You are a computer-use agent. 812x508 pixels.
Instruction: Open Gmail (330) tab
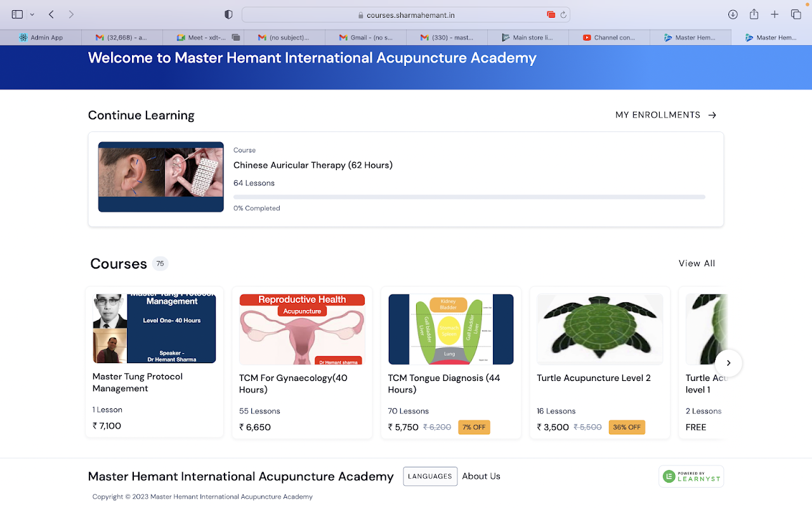[x=447, y=37]
